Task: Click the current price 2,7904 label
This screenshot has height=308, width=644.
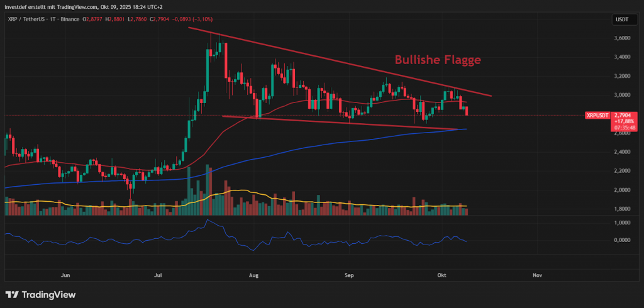Action: [x=623, y=115]
